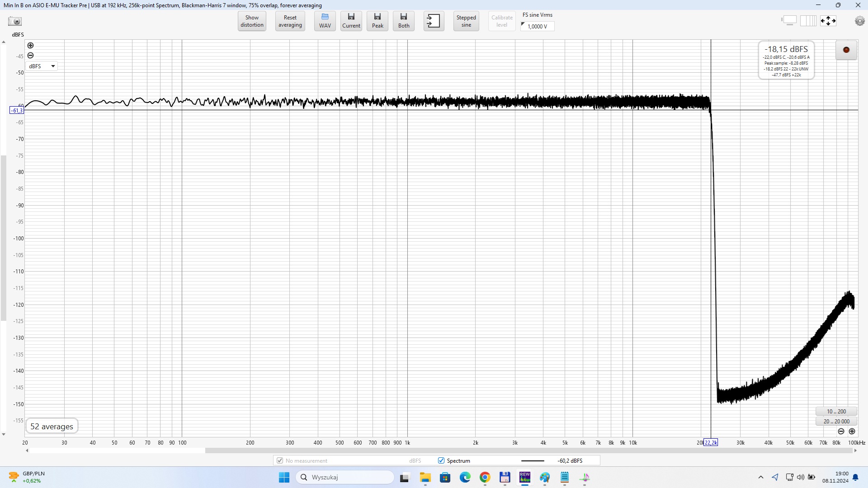Click vertical scrollbar up arrow
Image resolution: width=868 pixels, height=488 pixels.
click(x=4, y=42)
